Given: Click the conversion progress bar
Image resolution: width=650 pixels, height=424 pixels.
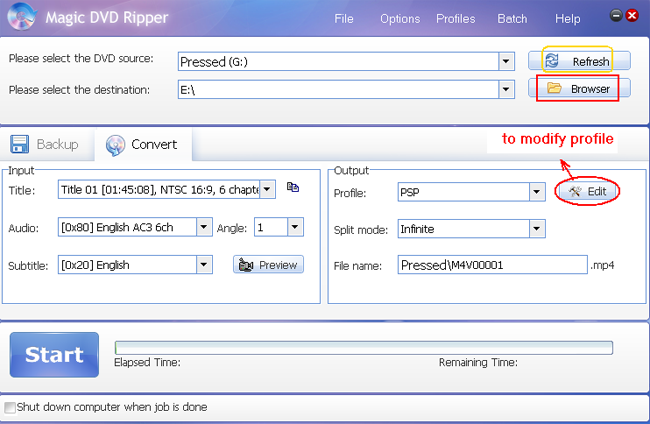Looking at the screenshot, I should 364,348.
